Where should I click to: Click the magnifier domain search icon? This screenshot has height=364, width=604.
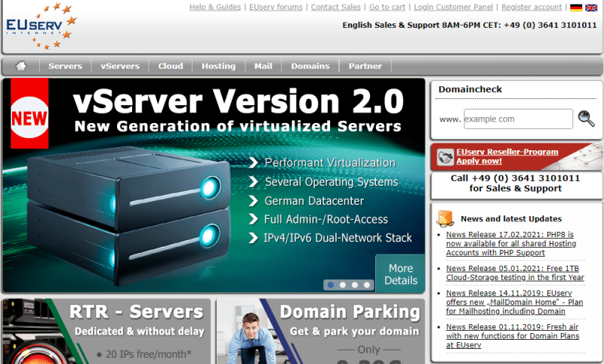(586, 119)
